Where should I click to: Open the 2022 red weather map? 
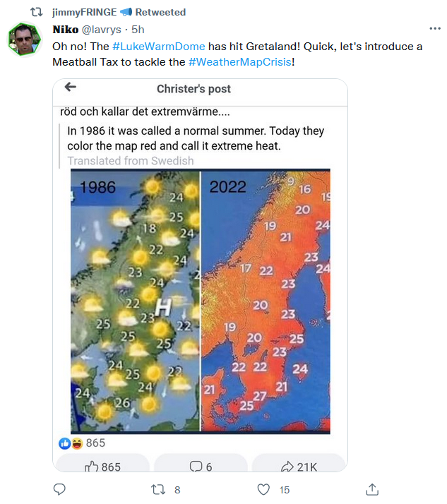click(x=266, y=300)
